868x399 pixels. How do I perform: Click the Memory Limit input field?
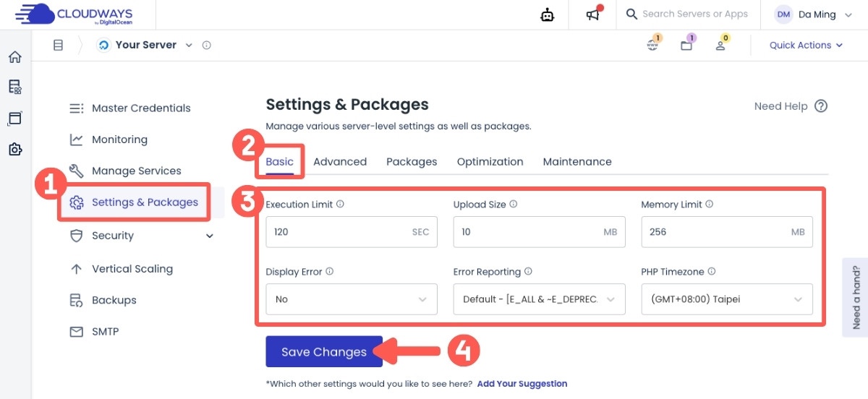click(715, 232)
